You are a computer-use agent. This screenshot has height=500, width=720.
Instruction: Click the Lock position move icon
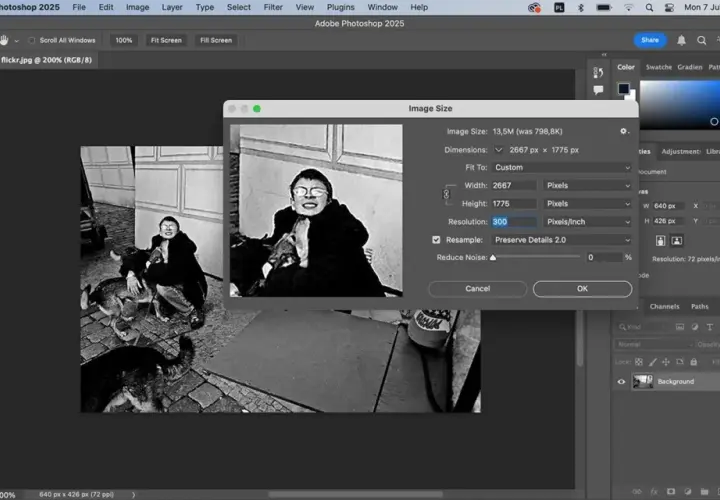tap(666, 362)
